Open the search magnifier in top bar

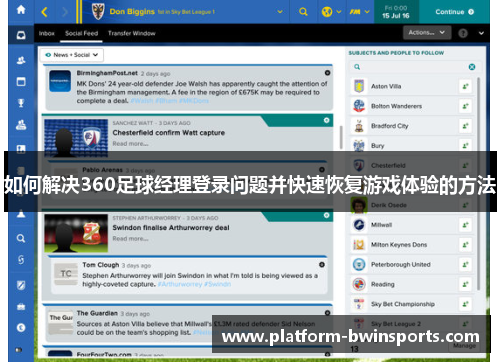pyautogui.click(x=303, y=12)
